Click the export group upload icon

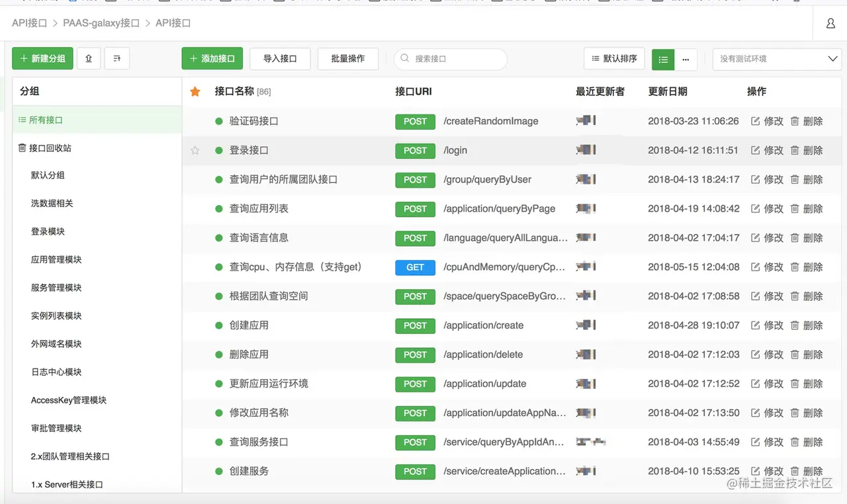pyautogui.click(x=89, y=59)
